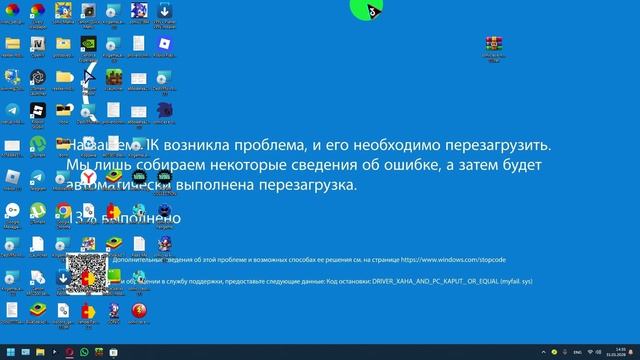The height and width of the screenshot is (360, 640).
Task: Click the microphone tray icon
Action: [565, 352]
